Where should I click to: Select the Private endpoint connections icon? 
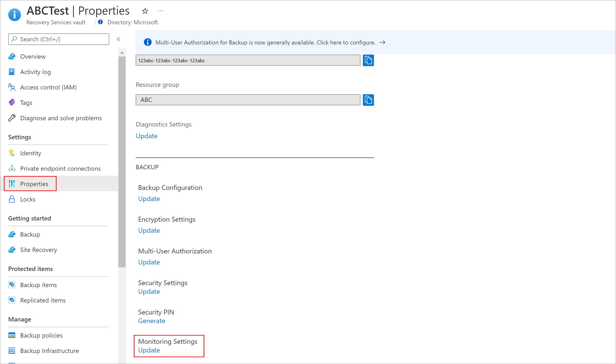point(12,168)
